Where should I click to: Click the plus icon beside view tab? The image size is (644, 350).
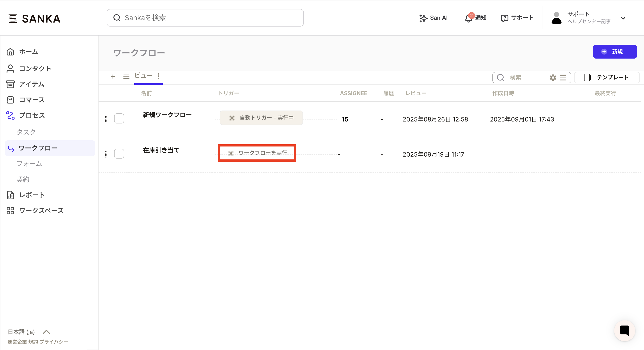point(113,76)
